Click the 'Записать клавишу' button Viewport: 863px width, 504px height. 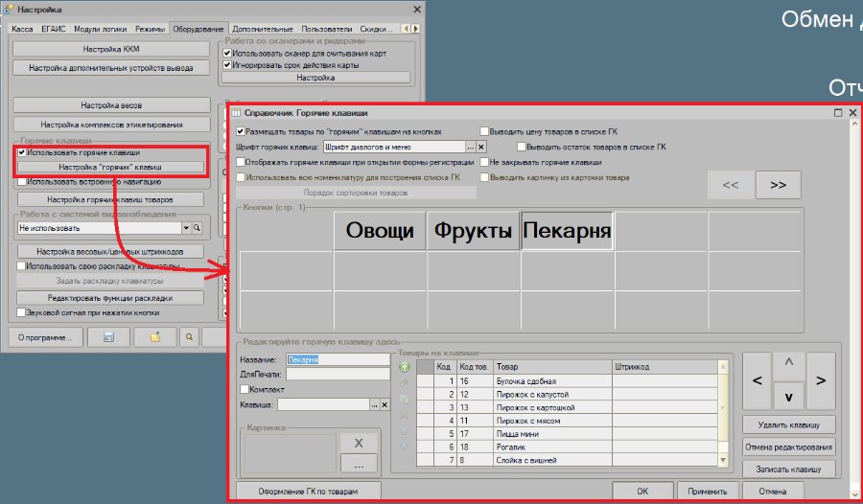[x=789, y=470]
